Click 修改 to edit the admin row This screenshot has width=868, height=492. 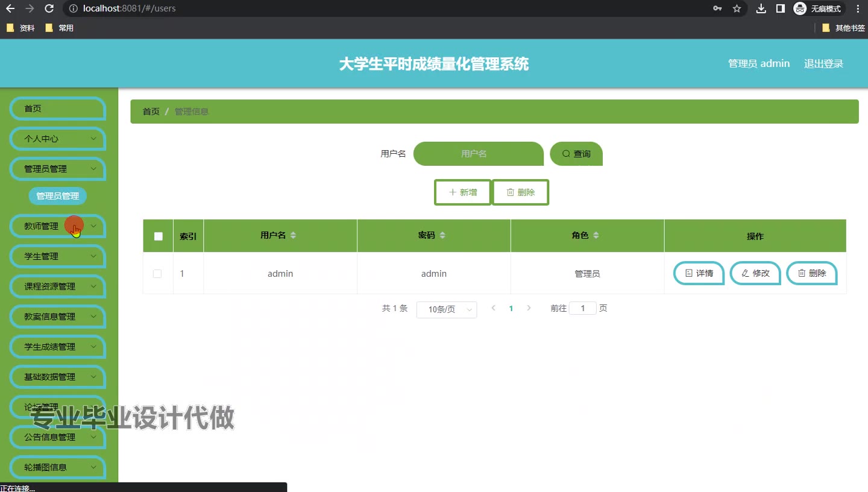[x=755, y=273]
